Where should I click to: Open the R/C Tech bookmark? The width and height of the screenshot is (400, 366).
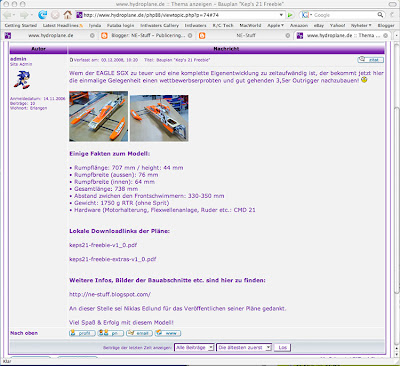(223, 25)
